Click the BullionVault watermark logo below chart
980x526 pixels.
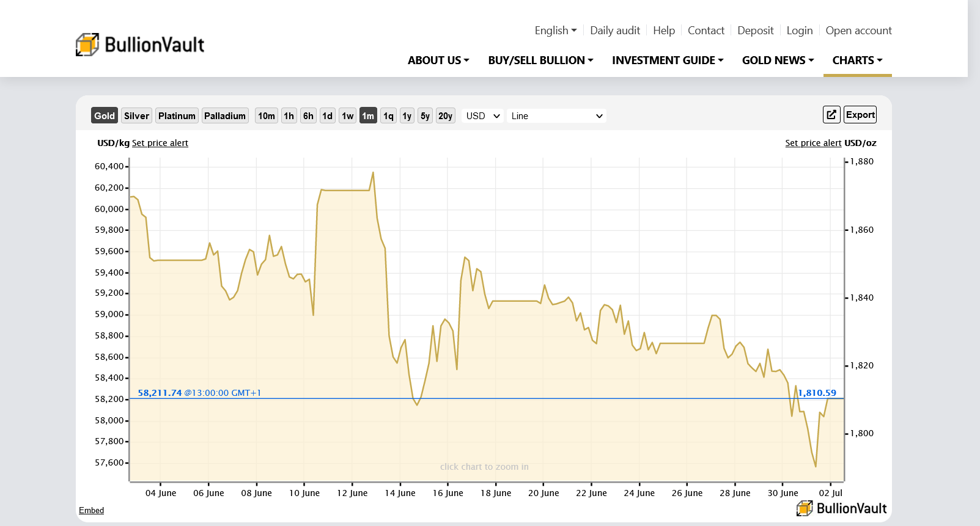tap(841, 508)
